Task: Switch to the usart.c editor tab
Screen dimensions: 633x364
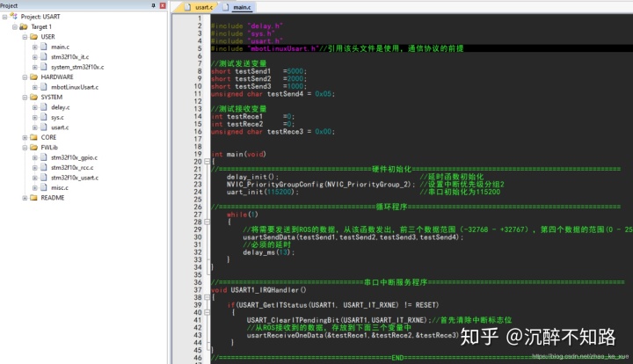Action: coord(198,7)
